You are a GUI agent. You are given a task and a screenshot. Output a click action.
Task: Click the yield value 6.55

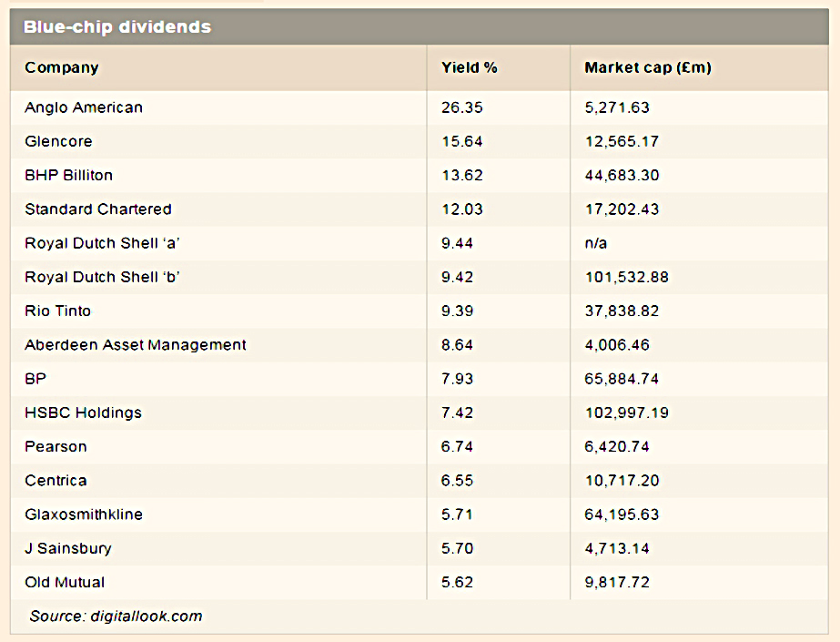tap(457, 481)
